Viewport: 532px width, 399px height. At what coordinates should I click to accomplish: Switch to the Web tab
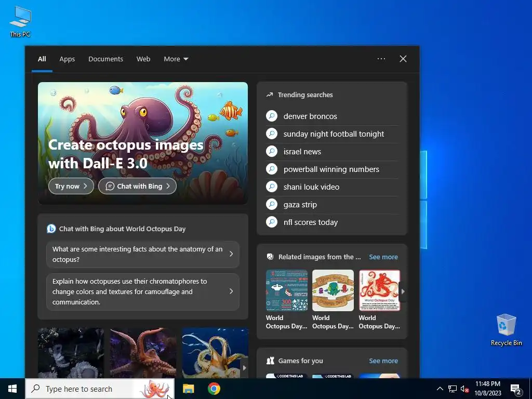(x=143, y=59)
